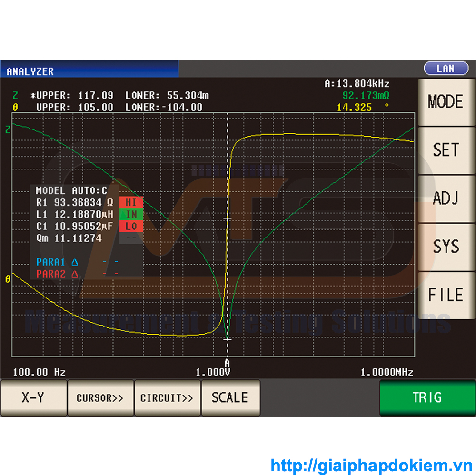Open the ADJ adjustment menu

[x=446, y=198]
